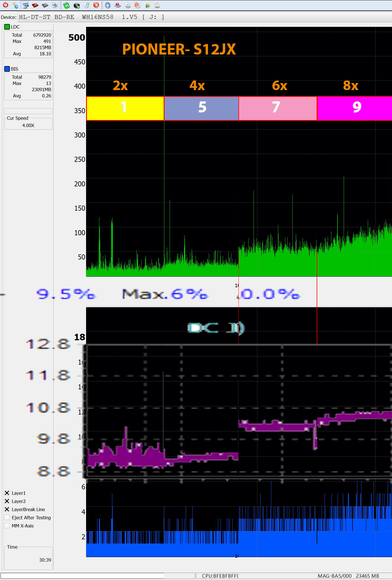Viewport: 392px width, 580px height.
Task: Click the red power icon in toolbar
Action: 5,5
